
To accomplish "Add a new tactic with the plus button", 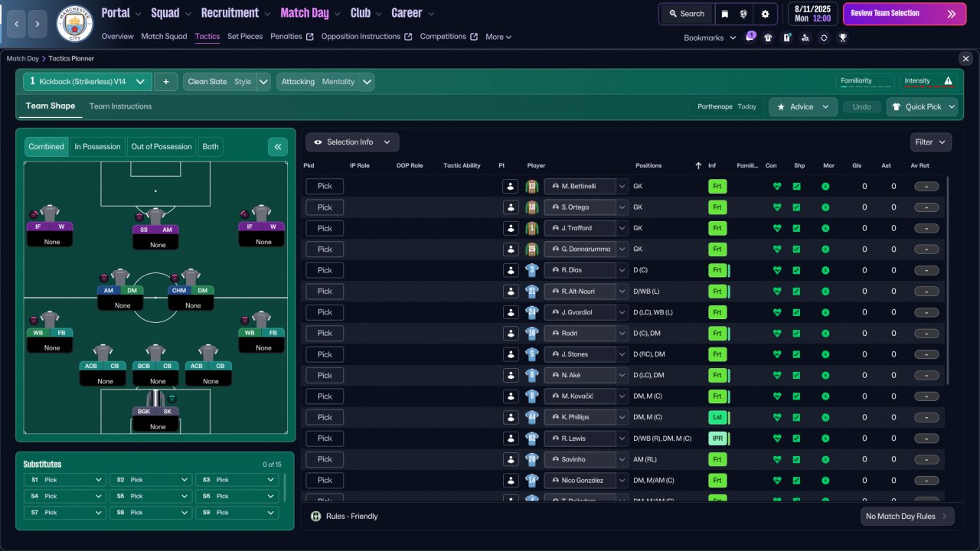I will coord(165,82).
